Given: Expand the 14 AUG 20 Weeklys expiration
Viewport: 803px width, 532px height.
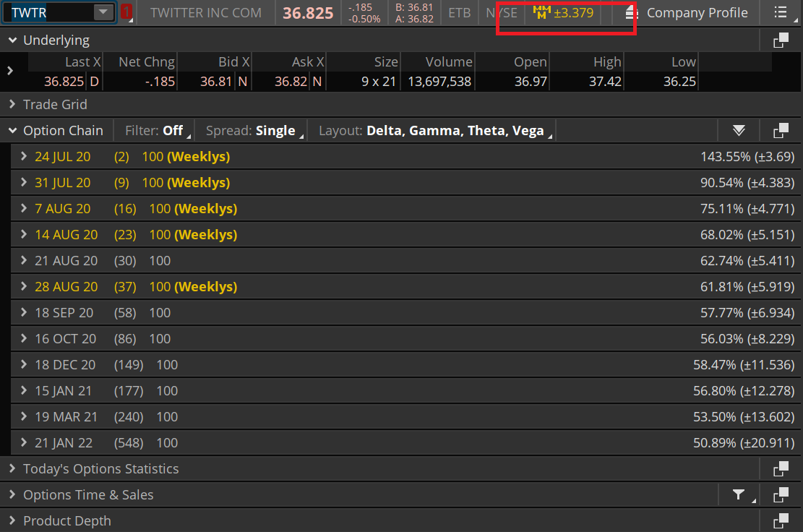Looking at the screenshot, I should (x=24, y=234).
